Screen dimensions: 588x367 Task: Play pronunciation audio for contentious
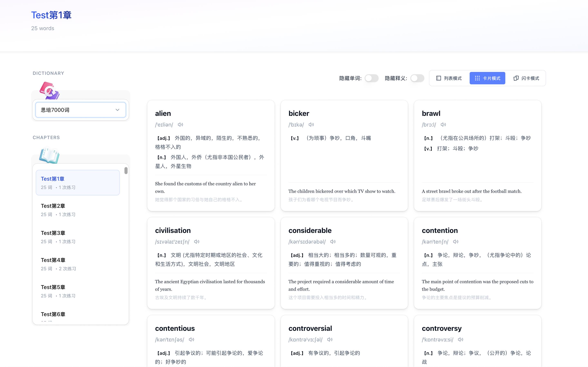coord(192,339)
